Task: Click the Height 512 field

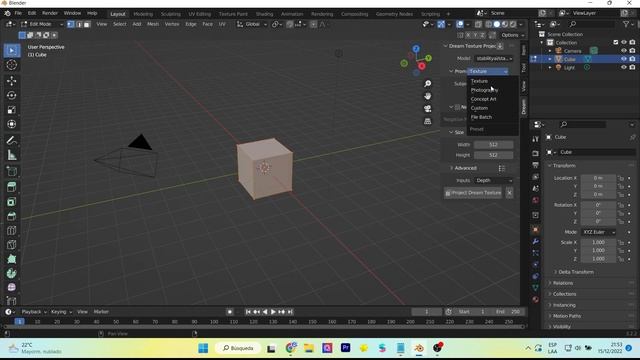Action: point(493,155)
